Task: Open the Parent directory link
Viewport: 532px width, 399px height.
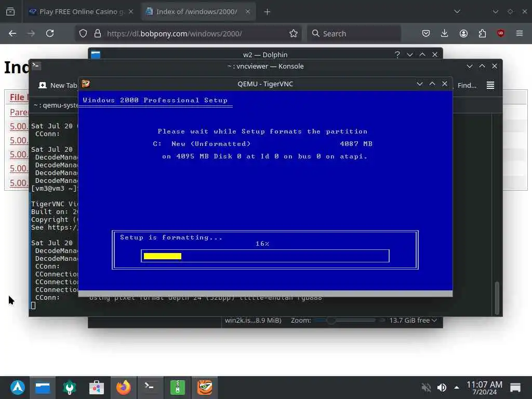Action: point(19,112)
